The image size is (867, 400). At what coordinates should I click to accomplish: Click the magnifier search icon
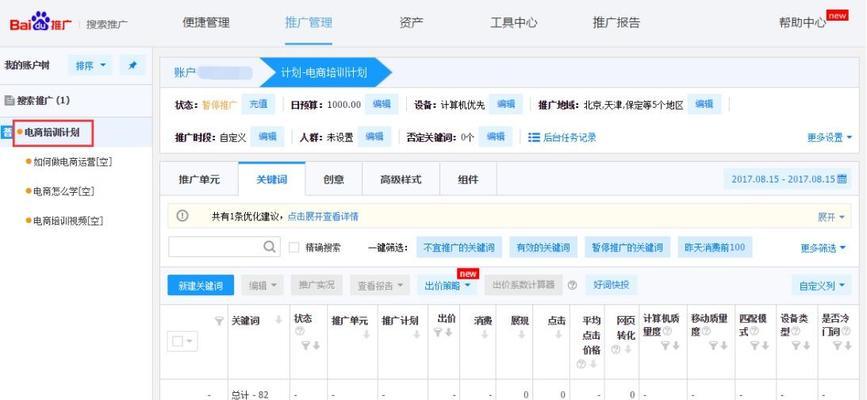(x=269, y=247)
